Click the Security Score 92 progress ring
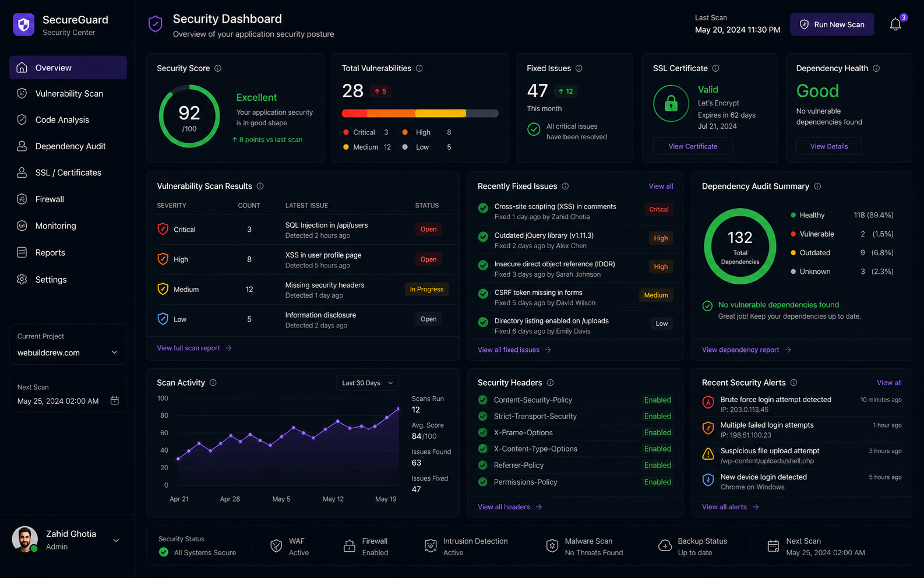Screen dimensions: 924x578 pyautogui.click(x=189, y=116)
